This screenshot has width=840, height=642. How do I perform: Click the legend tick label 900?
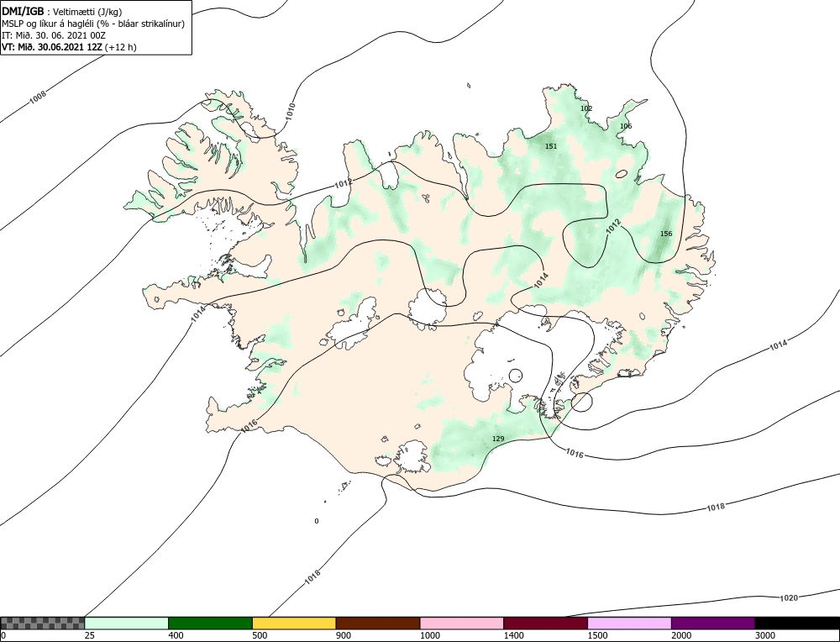[x=344, y=635]
